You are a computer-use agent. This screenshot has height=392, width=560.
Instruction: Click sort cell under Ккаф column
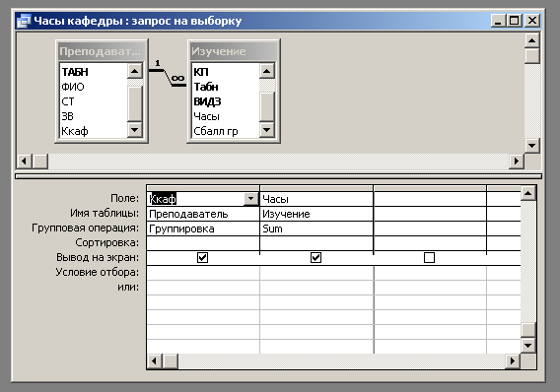pyautogui.click(x=203, y=243)
